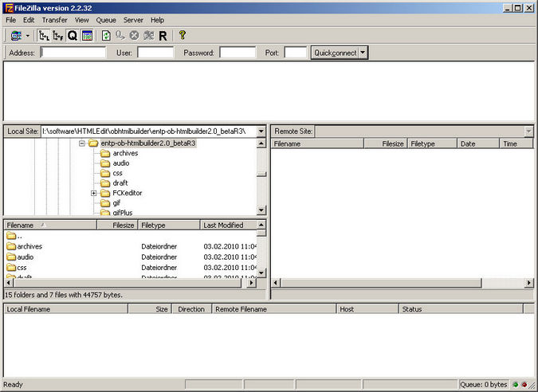Image resolution: width=538 pixels, height=392 pixels.
Task: Click remote list horizontal scrollbar thumb
Action: click(x=381, y=283)
